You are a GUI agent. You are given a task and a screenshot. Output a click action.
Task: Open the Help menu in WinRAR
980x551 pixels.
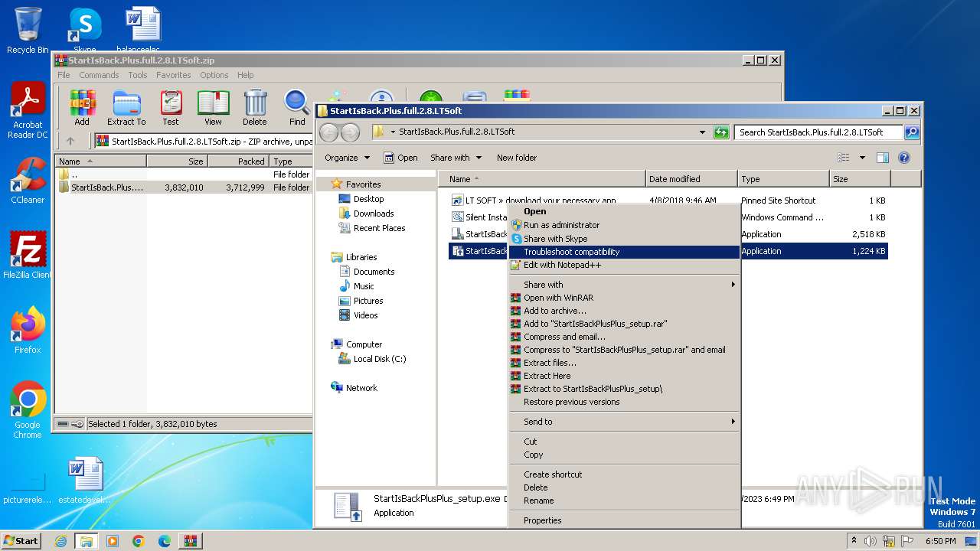[245, 75]
